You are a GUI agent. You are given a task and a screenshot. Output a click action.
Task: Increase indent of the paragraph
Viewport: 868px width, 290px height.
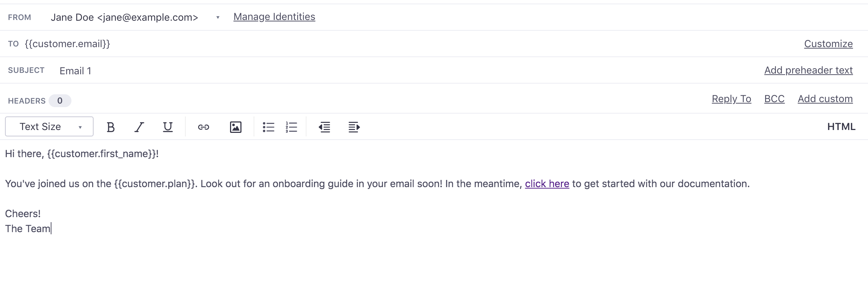click(x=354, y=127)
